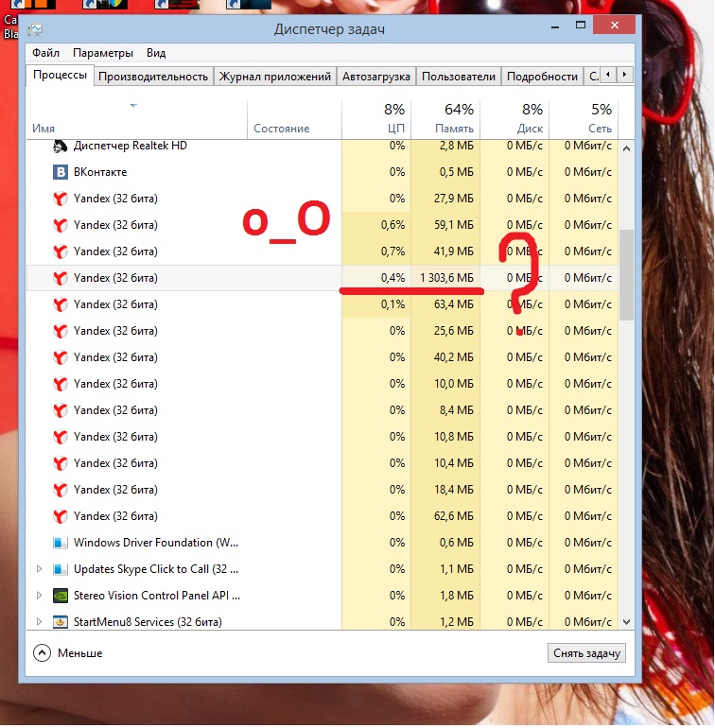Switch to the Производительность tab
This screenshot has width=715, height=728.
tap(153, 77)
